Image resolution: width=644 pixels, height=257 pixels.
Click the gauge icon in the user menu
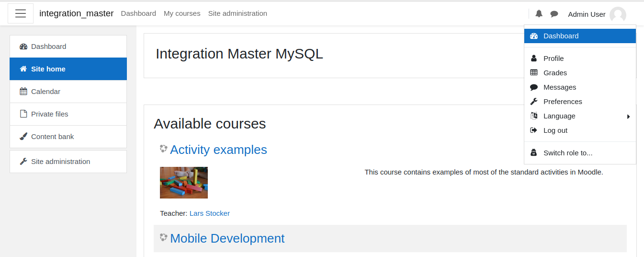pyautogui.click(x=534, y=36)
